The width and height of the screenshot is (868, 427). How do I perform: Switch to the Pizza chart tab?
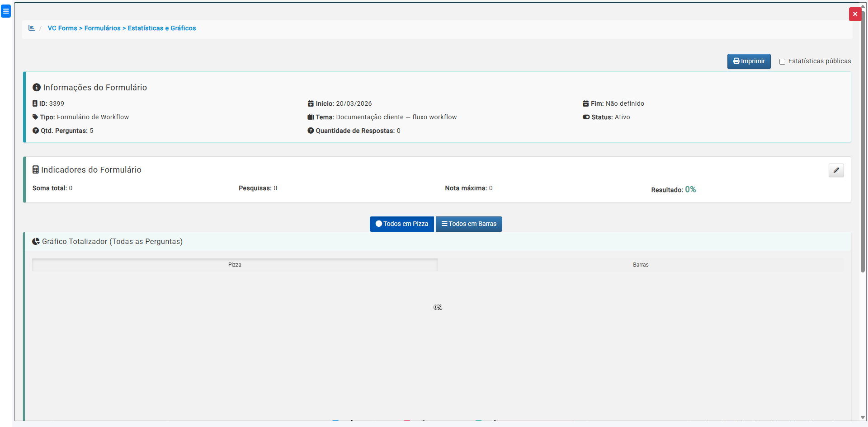pyautogui.click(x=235, y=265)
